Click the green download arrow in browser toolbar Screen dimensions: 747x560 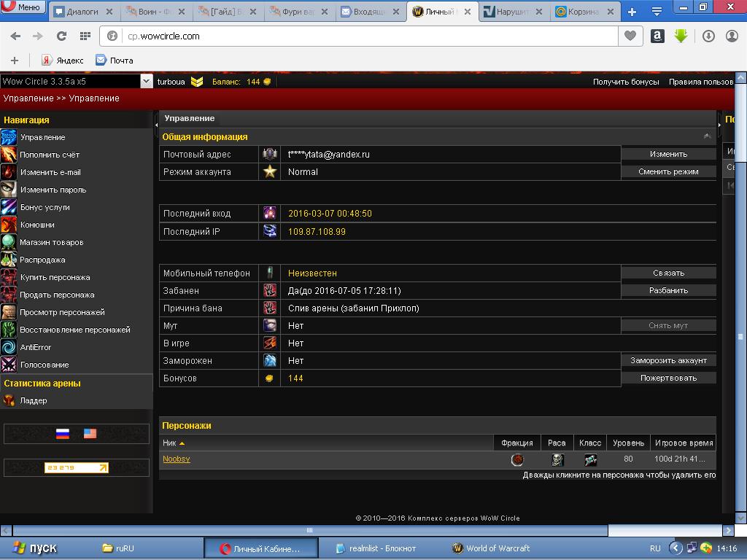point(681,36)
